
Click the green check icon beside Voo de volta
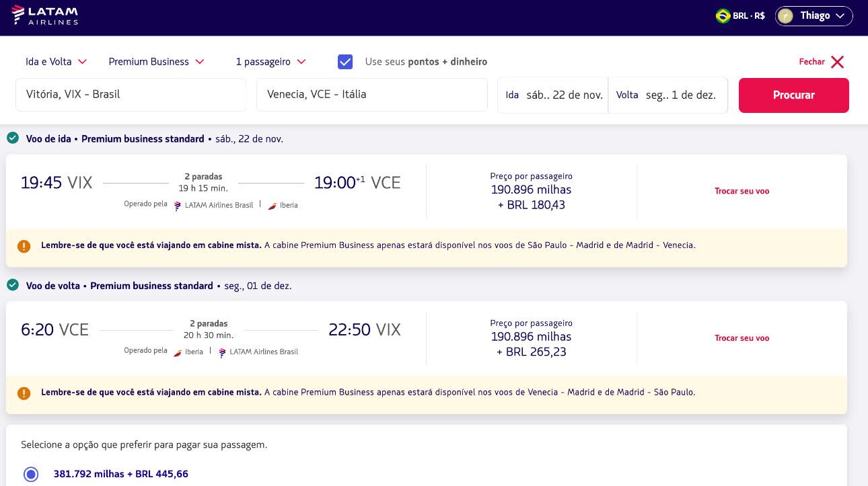click(13, 285)
